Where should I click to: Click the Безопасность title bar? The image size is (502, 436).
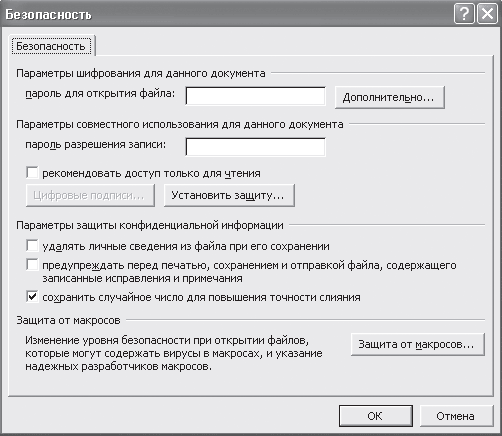pyautogui.click(x=227, y=14)
